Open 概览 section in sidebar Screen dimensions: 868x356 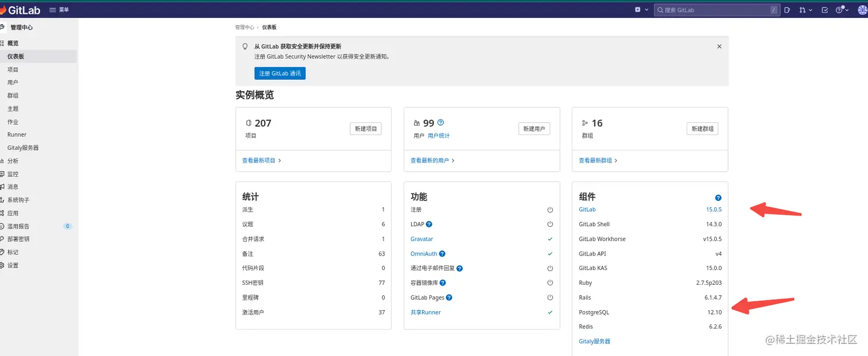(x=13, y=43)
